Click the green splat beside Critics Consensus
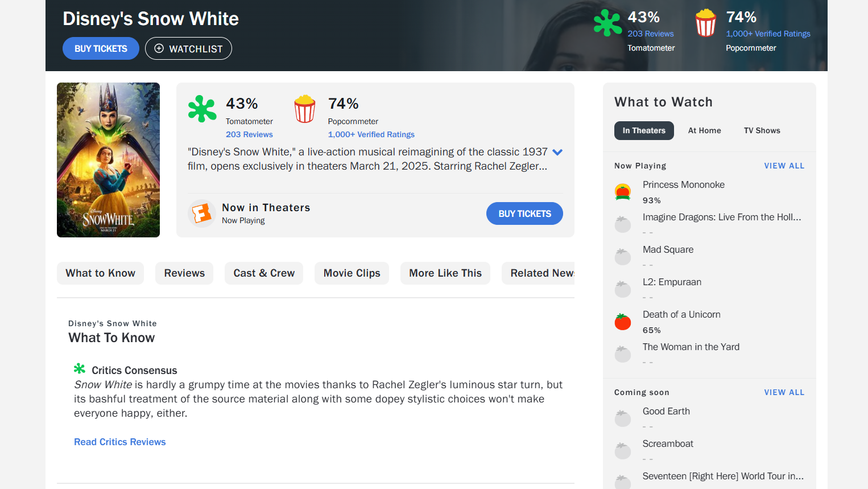868x489 pixels. tap(80, 369)
